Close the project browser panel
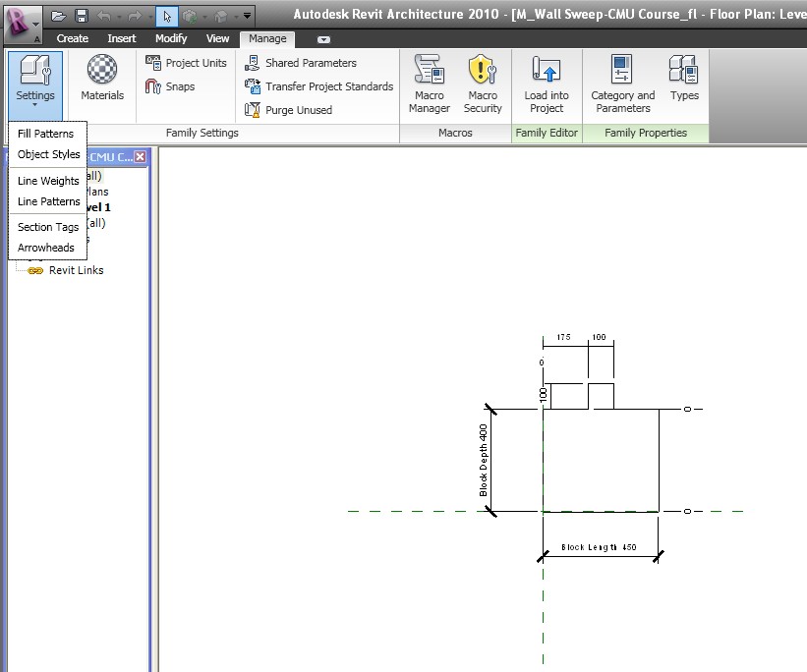Image resolution: width=807 pixels, height=672 pixels. [140, 157]
